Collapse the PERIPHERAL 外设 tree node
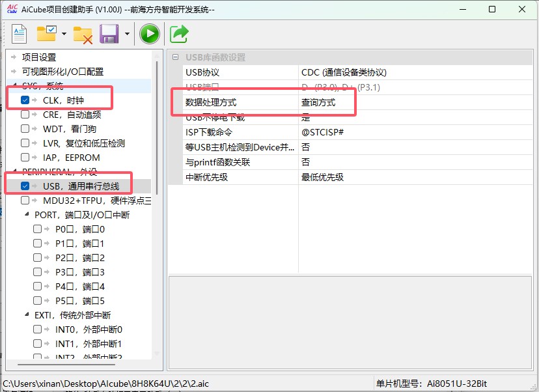 pos(15,171)
